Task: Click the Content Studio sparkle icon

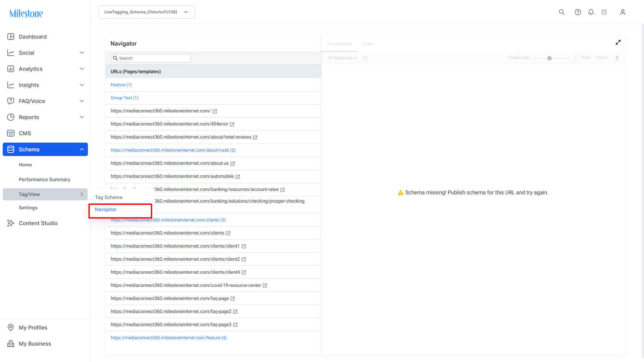Action: pyautogui.click(x=11, y=223)
